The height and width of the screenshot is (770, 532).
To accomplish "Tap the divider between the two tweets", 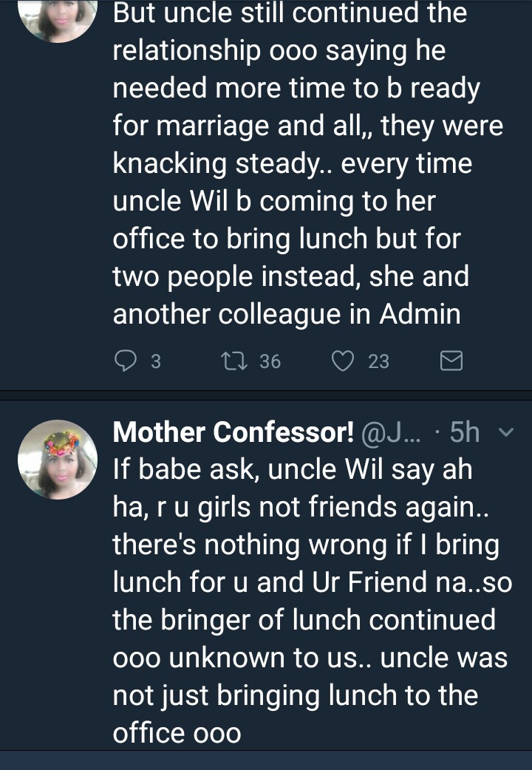I will coord(266,395).
